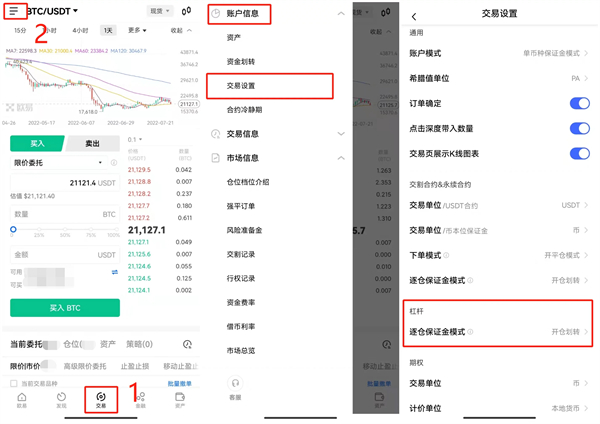Click the candlestick chart settings icon
600x424 pixels.
(186, 11)
